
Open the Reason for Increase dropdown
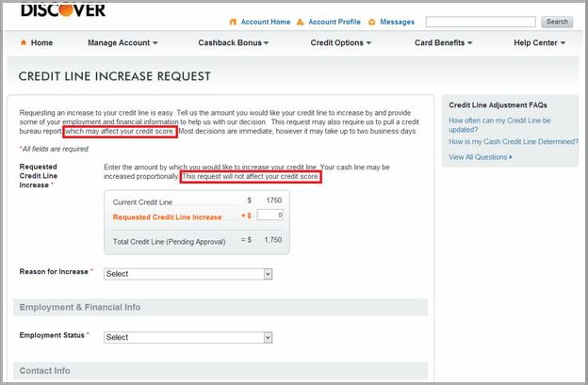(188, 274)
